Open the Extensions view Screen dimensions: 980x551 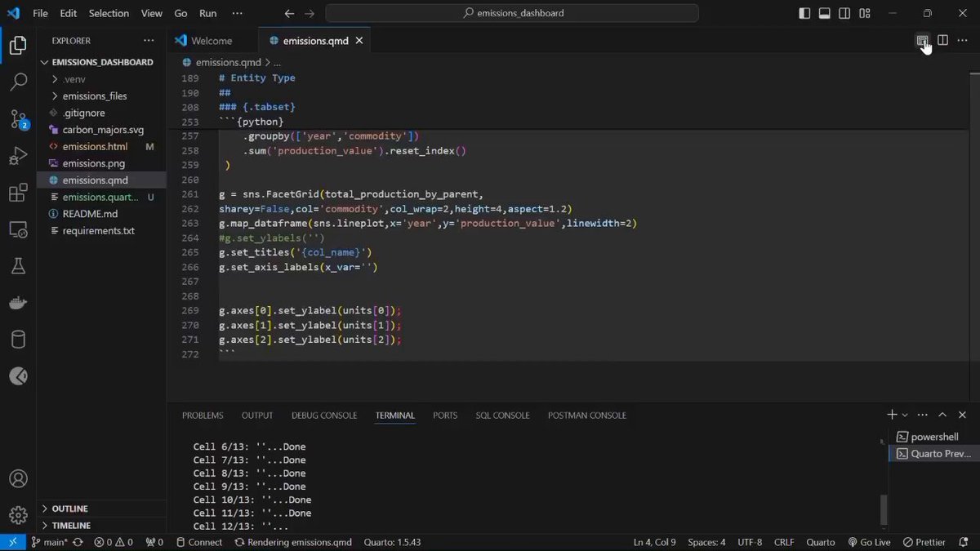click(x=18, y=193)
